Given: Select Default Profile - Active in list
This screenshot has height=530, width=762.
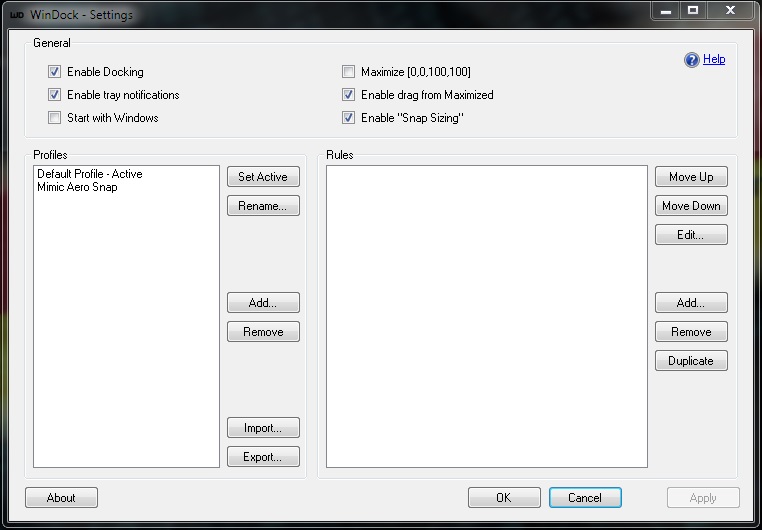Looking at the screenshot, I should pyautogui.click(x=90, y=174).
